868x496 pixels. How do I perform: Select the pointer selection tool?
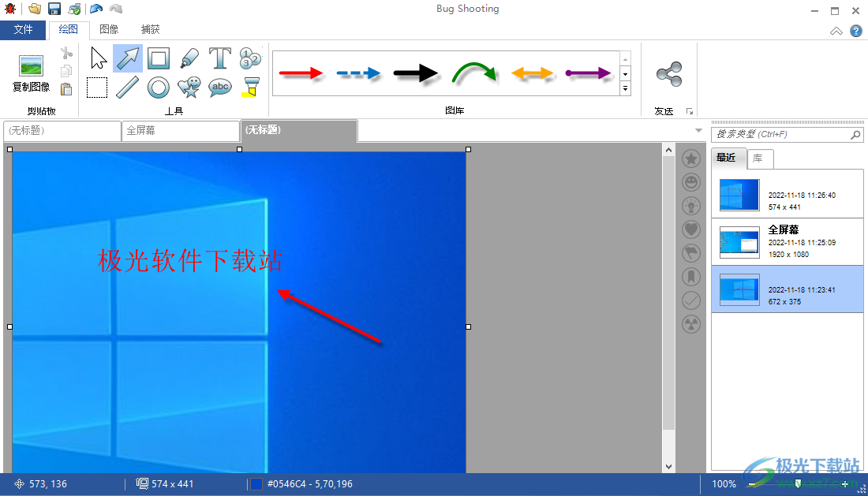point(99,58)
